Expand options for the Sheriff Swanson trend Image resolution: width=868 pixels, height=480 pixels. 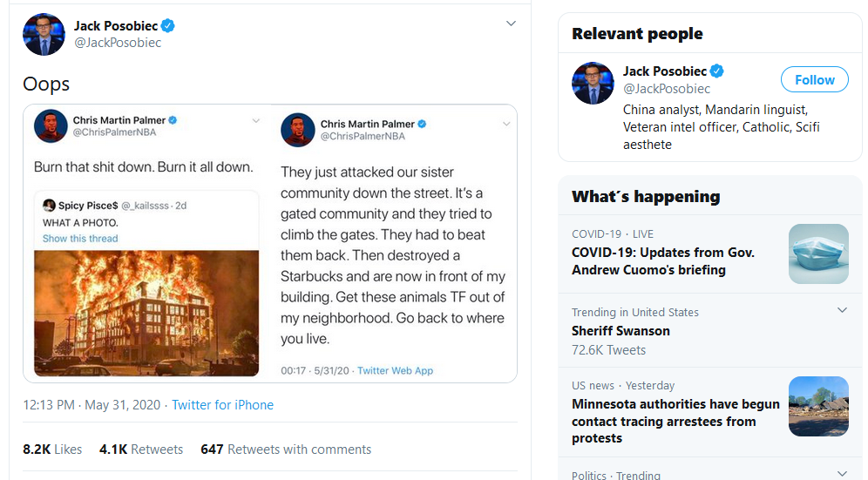(x=842, y=310)
